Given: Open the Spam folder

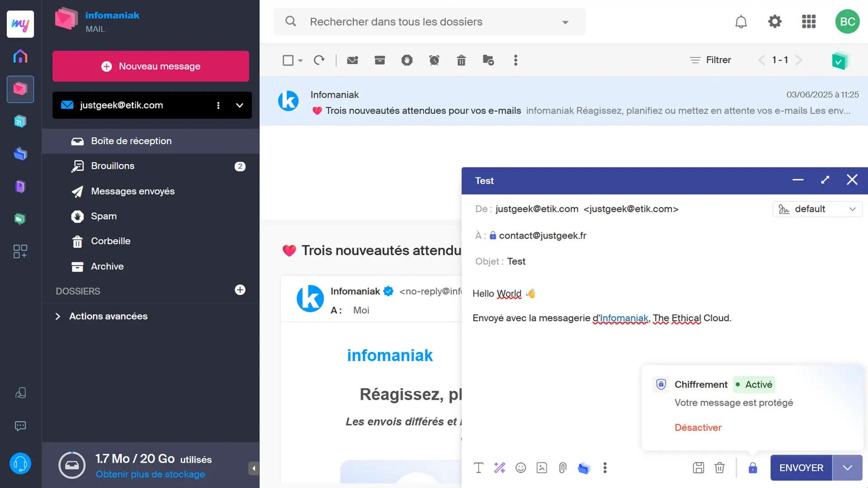Looking at the screenshot, I should (151, 216).
